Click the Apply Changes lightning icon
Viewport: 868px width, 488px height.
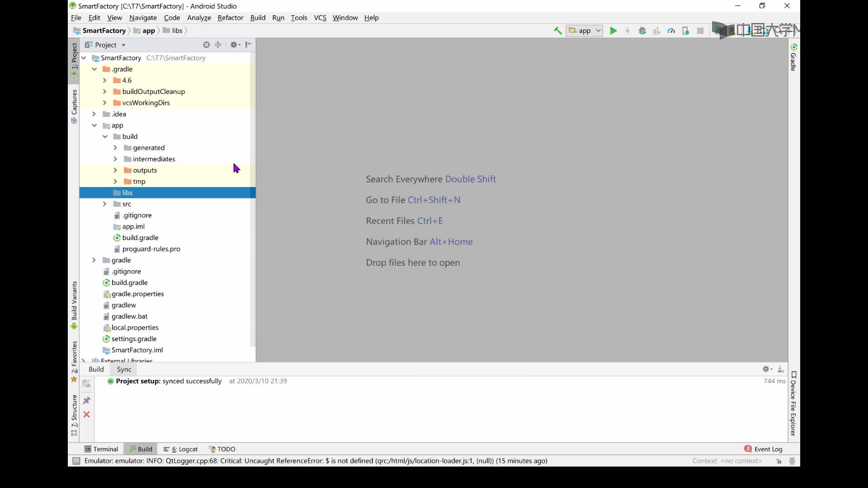point(627,31)
